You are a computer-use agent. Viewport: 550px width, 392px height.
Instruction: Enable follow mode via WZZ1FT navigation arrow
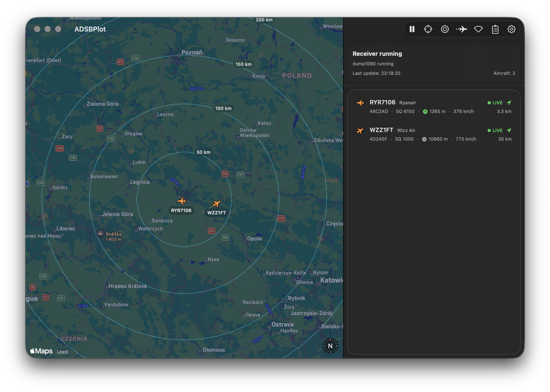click(509, 130)
